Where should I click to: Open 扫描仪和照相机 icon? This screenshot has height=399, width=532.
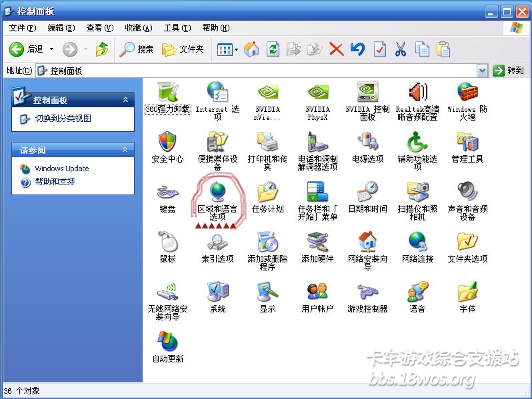point(417,192)
